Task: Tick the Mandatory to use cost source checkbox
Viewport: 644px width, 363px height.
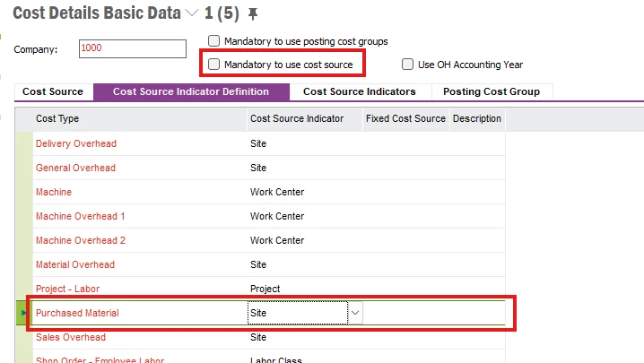Action: tap(214, 65)
